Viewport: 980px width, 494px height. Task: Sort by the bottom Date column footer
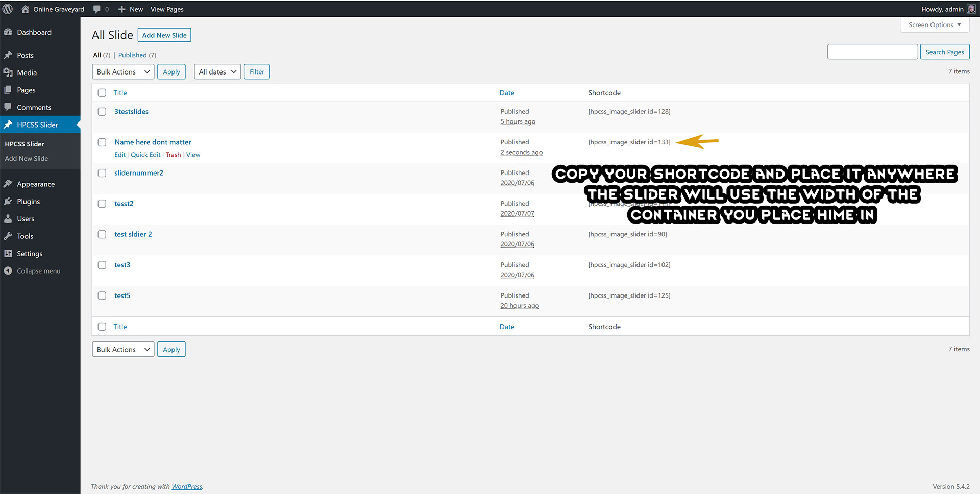point(507,327)
